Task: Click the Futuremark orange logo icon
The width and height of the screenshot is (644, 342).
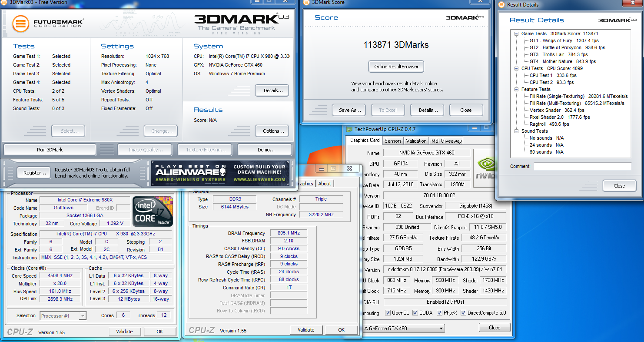Action: [x=20, y=23]
